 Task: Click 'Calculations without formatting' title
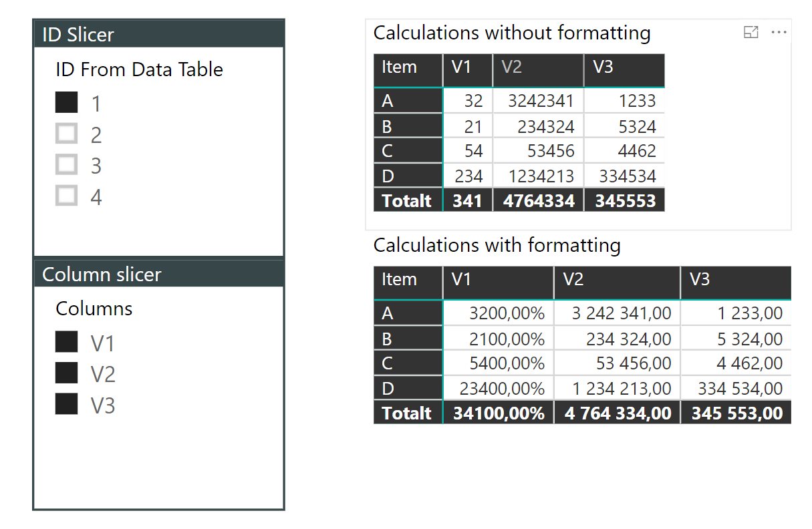[512, 33]
